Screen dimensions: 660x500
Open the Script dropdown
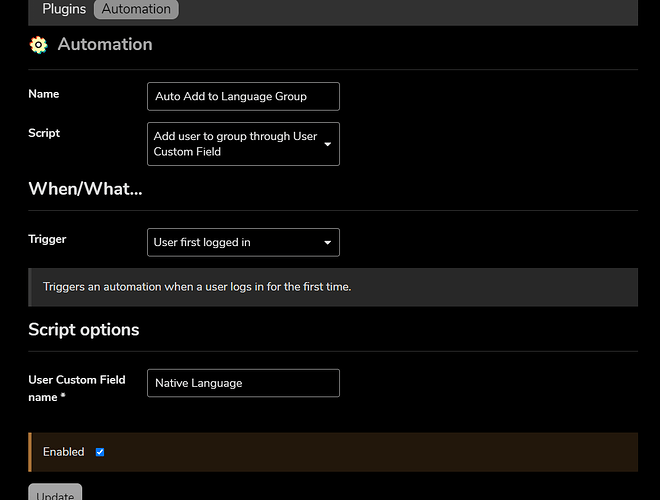click(x=243, y=144)
